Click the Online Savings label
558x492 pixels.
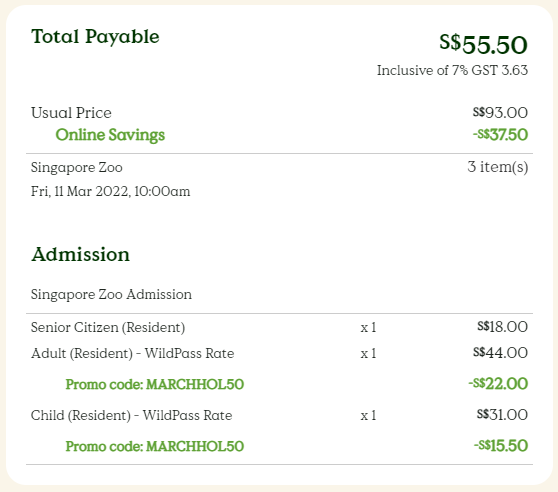coord(110,135)
